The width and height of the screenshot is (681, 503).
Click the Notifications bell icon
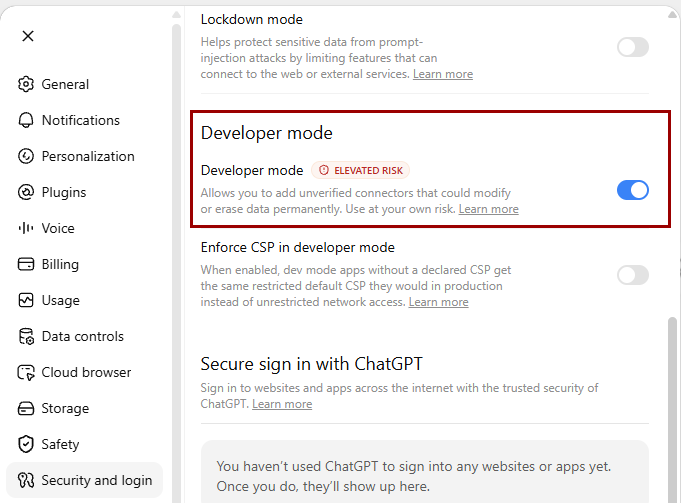coord(26,120)
